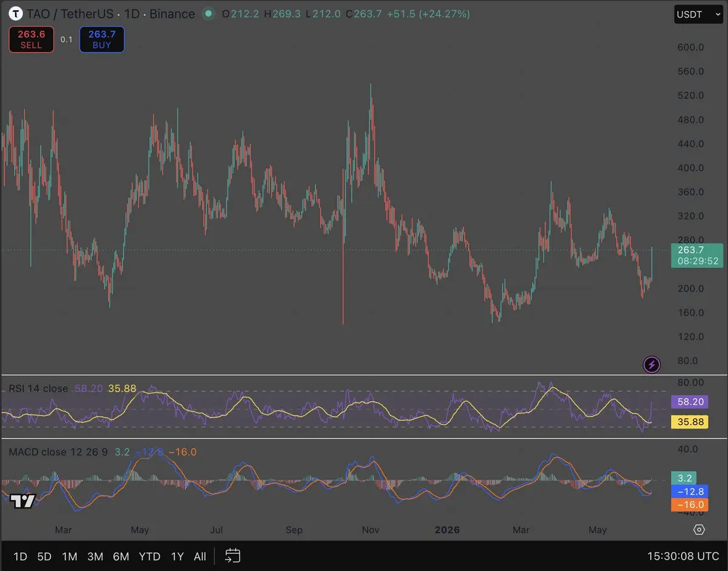Click the blue MACD label −12.8
Viewport: 728px width, 571px height.
coord(690,491)
